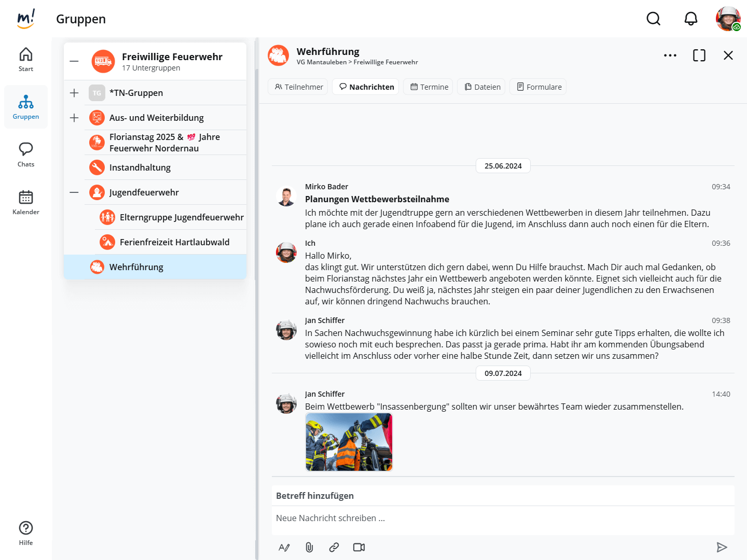Image resolution: width=747 pixels, height=560 pixels.
Task: Attach a file with the paperclip icon
Action: [309, 547]
